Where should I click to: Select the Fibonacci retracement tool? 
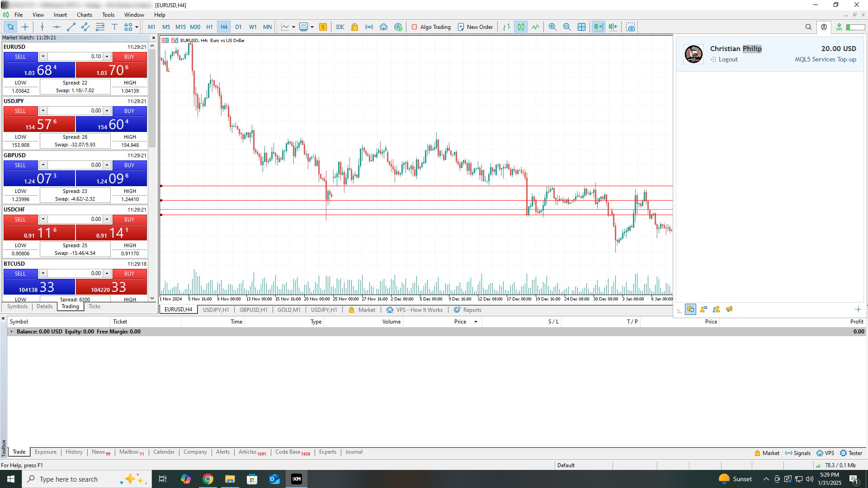[100, 27]
